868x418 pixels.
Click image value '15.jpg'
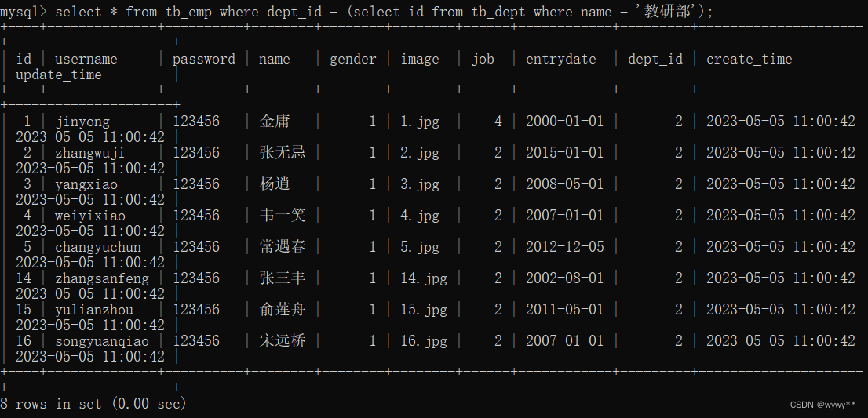424,310
